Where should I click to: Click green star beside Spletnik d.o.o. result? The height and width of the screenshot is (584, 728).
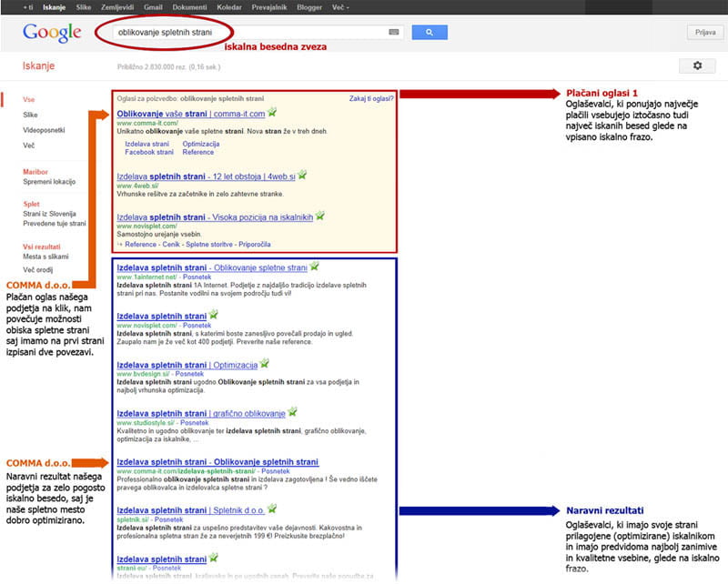point(272,508)
